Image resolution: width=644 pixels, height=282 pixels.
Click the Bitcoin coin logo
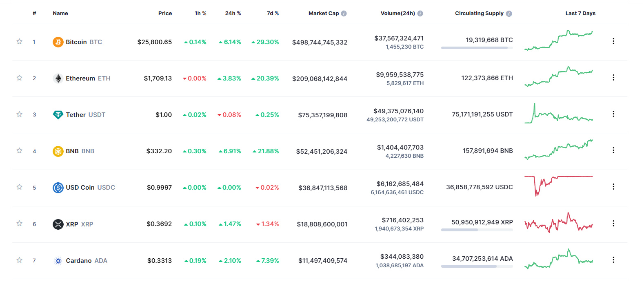pos(58,42)
